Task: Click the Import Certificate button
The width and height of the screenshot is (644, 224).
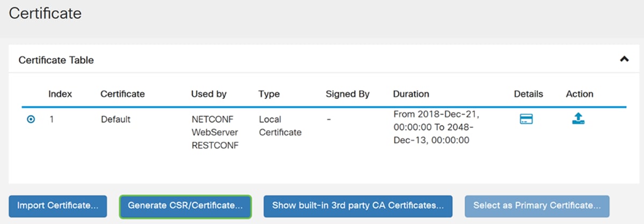Action: tap(58, 206)
